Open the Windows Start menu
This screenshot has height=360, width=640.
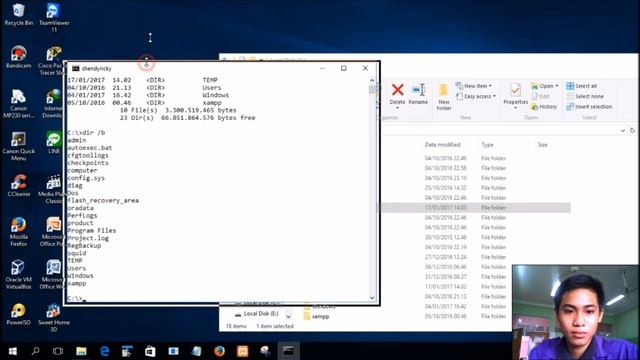click(13, 351)
